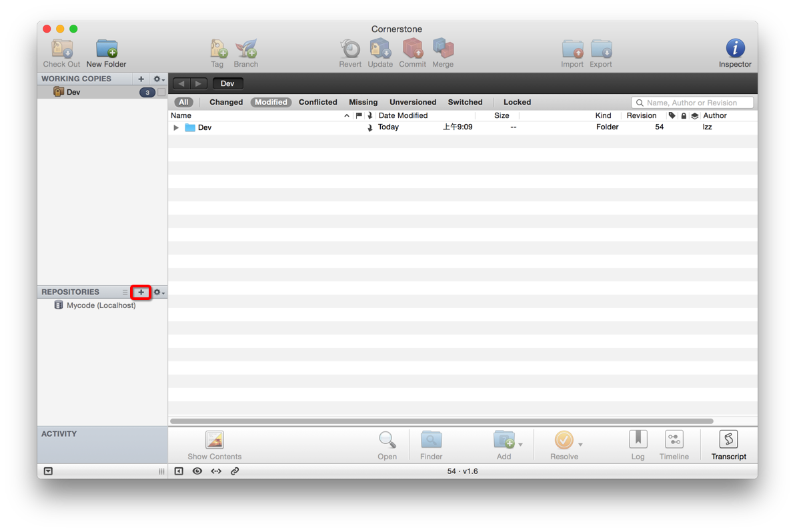
Task: Click the badge showing 3 on Dev
Action: click(x=147, y=92)
